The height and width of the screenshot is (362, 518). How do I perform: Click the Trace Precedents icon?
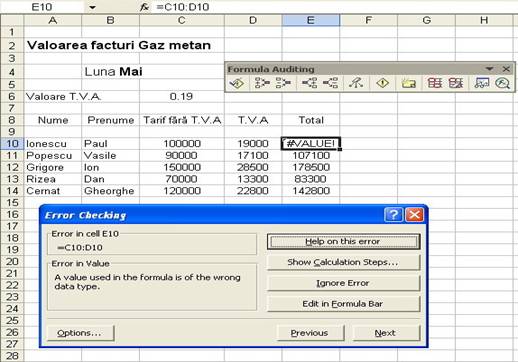[262, 83]
